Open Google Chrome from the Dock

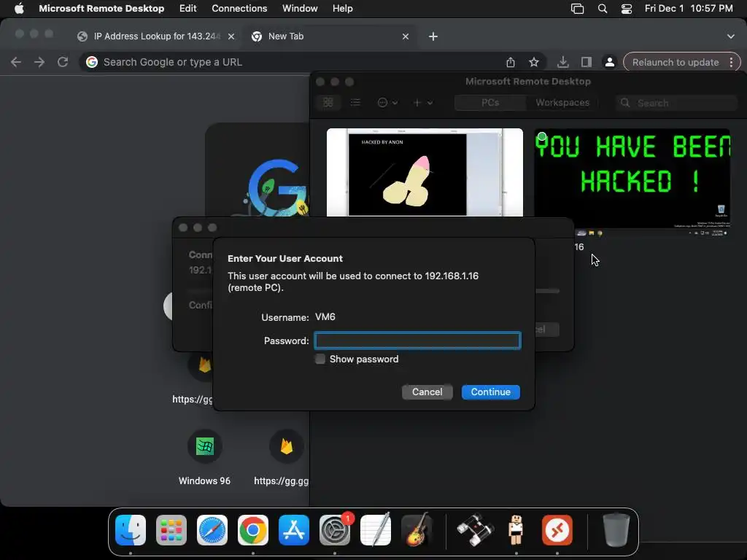[253, 530]
